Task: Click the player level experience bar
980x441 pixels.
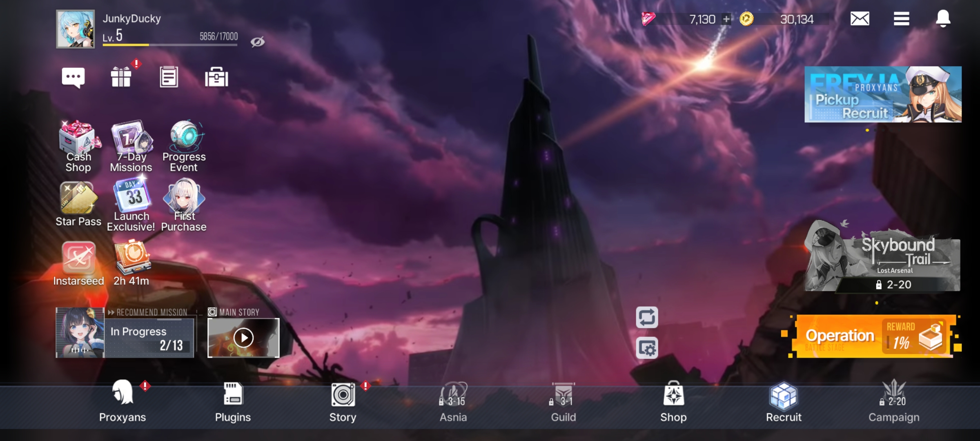Action: click(170, 44)
